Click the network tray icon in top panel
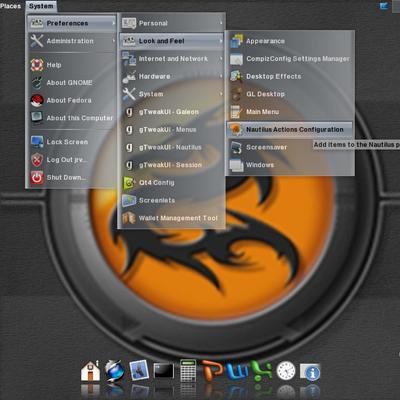The image size is (400, 400). (384, 6)
